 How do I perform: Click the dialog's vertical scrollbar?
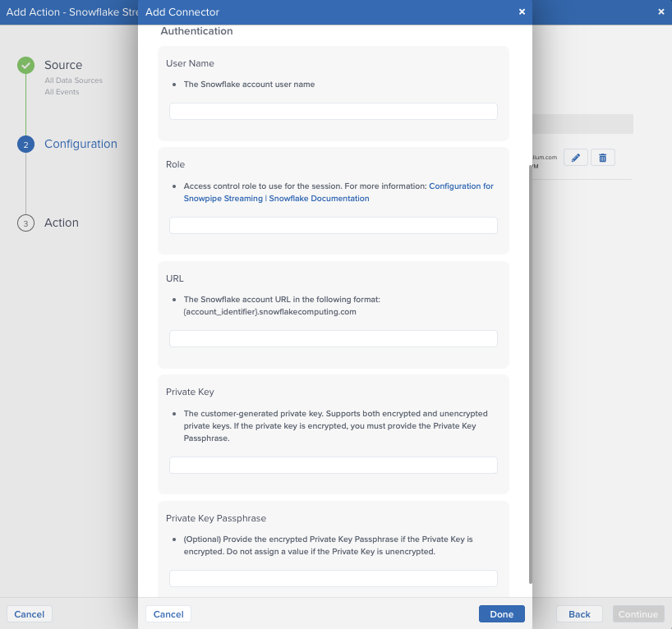530,370
